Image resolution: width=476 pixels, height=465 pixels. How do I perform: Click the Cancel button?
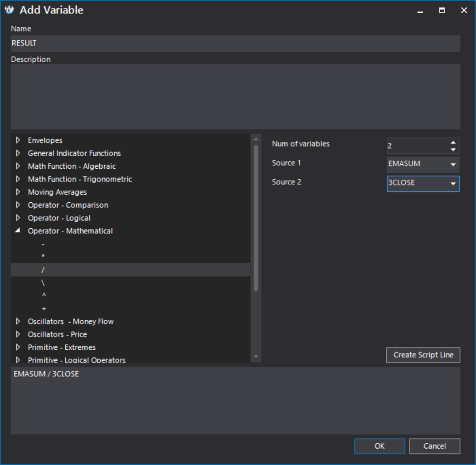coord(434,446)
